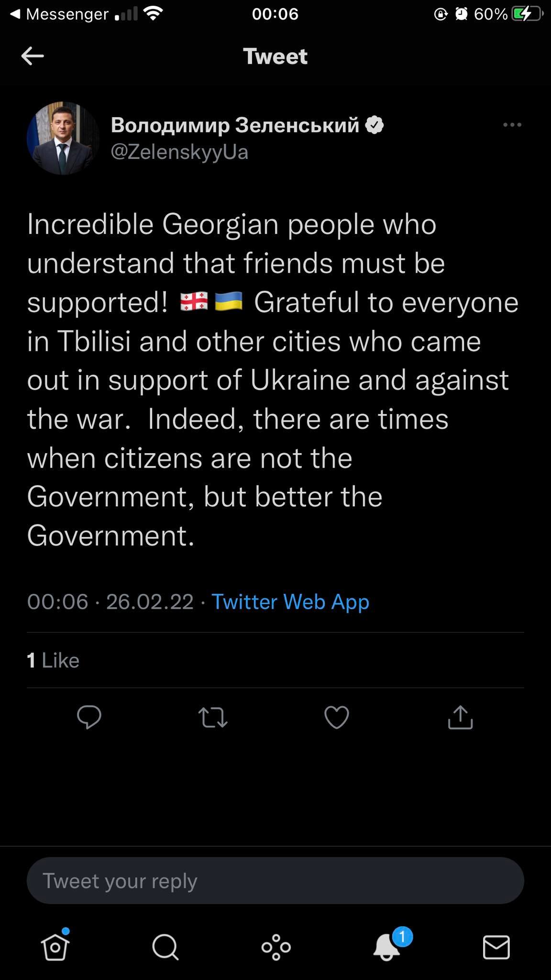Open the Search tab magnifier icon

pyautogui.click(x=165, y=947)
